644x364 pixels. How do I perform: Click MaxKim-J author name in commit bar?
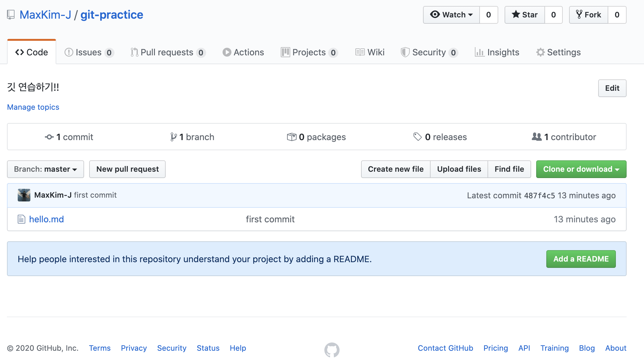tap(53, 195)
